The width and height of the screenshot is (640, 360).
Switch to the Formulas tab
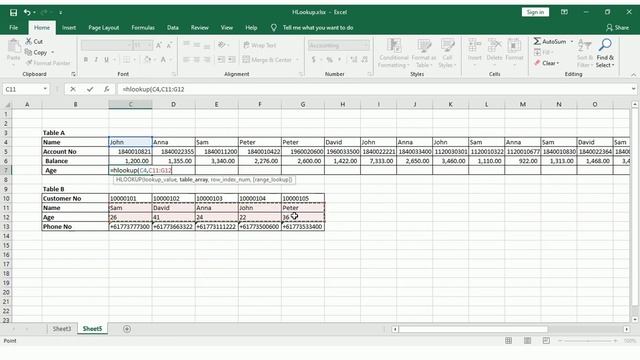143,28
